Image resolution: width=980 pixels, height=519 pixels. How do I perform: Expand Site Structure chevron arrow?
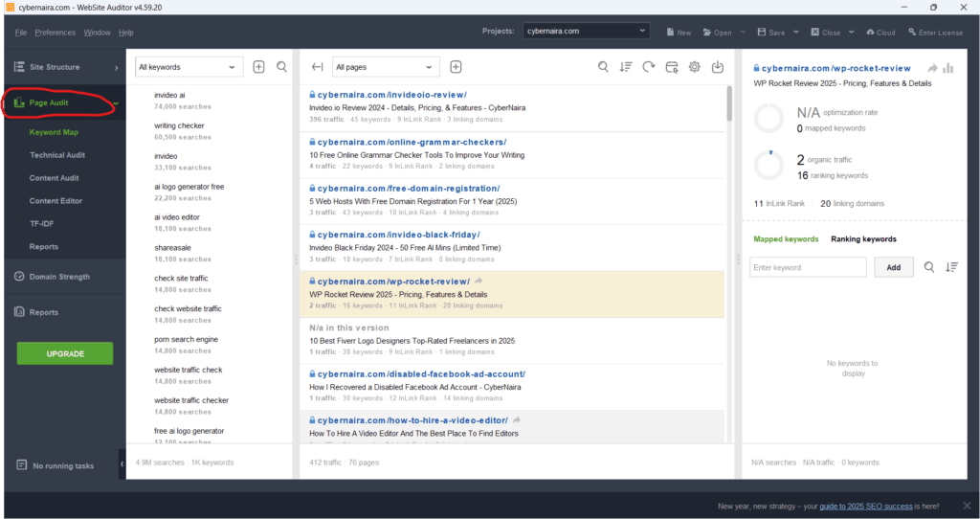coord(116,68)
